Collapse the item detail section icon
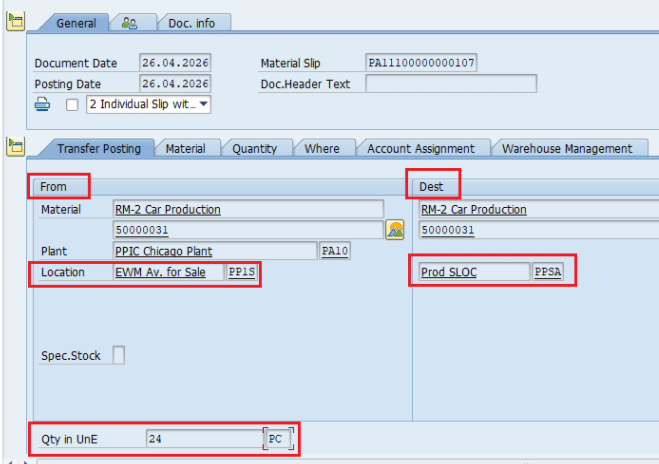659x464 pixels. 15,147
